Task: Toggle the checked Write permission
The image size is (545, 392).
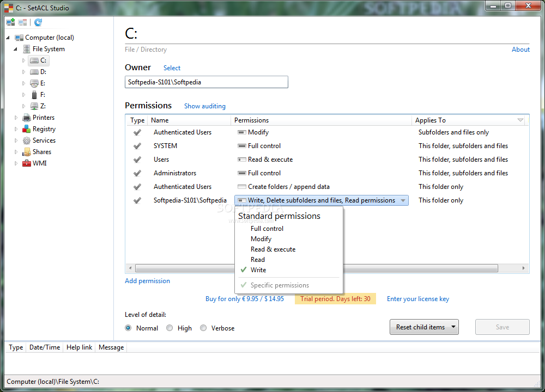Action: tap(258, 270)
